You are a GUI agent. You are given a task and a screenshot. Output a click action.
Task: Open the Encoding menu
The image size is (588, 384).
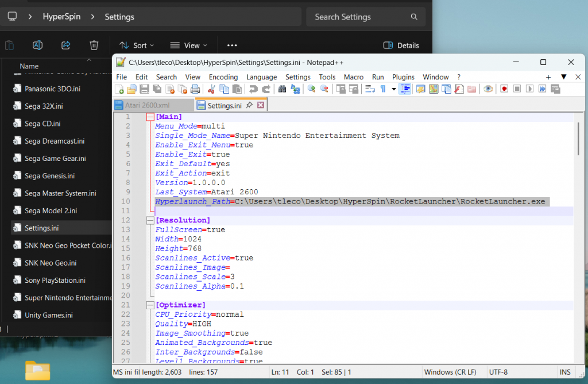223,77
